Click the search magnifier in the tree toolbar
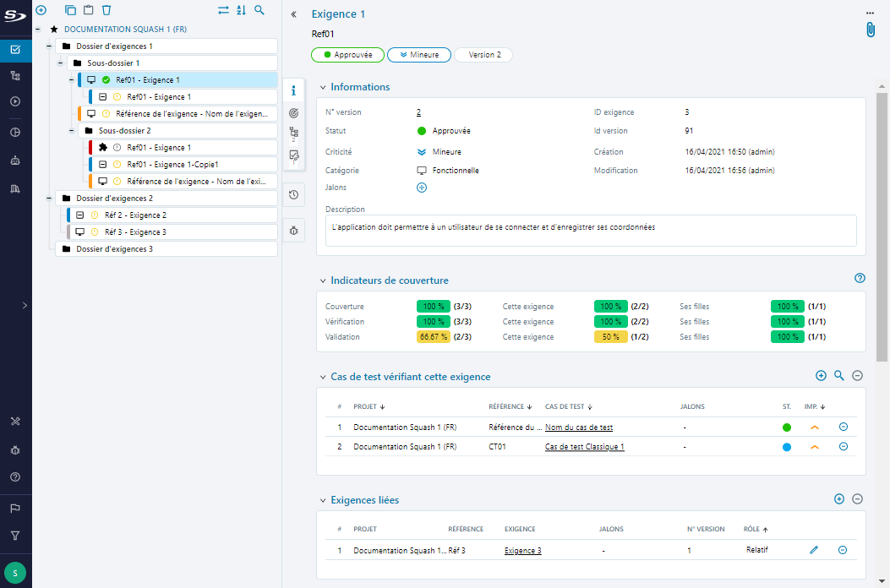This screenshot has height=588, width=890. point(259,10)
